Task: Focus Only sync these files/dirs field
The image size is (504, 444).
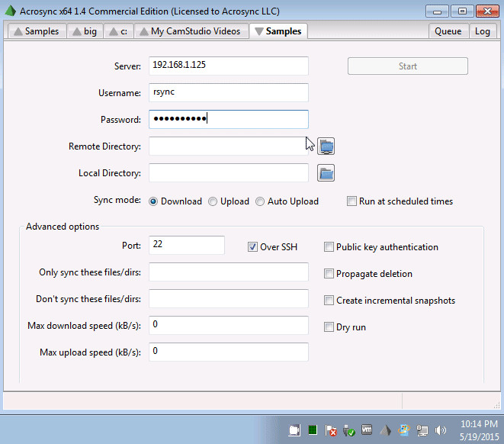Action: 229,272
